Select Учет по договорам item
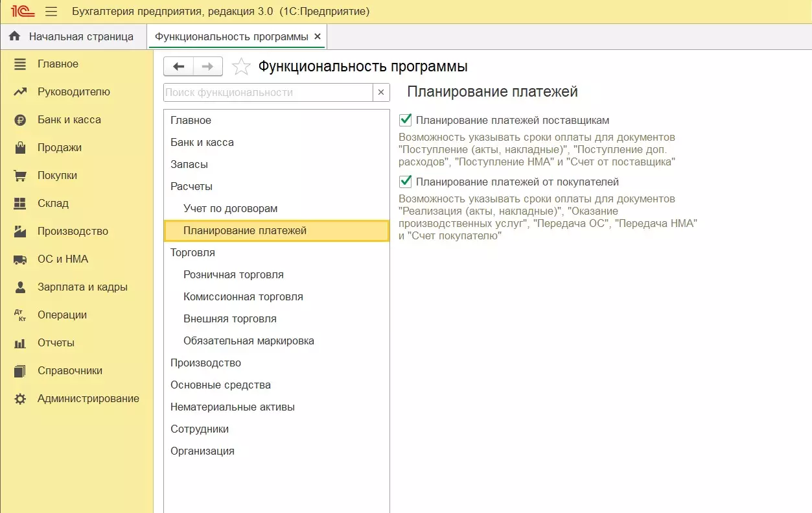The image size is (812, 513). click(277, 208)
